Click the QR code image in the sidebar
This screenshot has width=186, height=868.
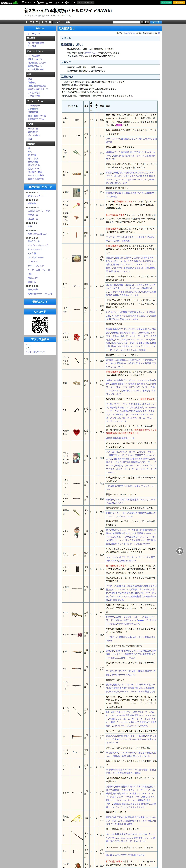(40, 325)
